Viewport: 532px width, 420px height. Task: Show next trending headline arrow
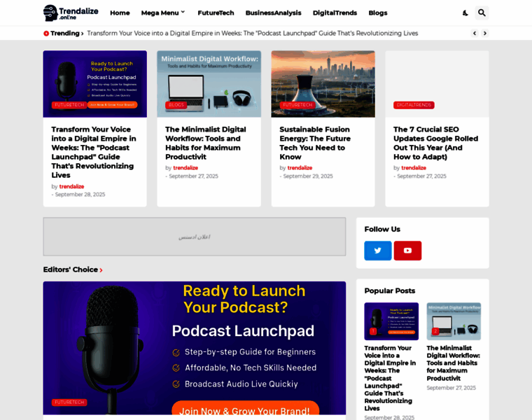pyautogui.click(x=485, y=33)
